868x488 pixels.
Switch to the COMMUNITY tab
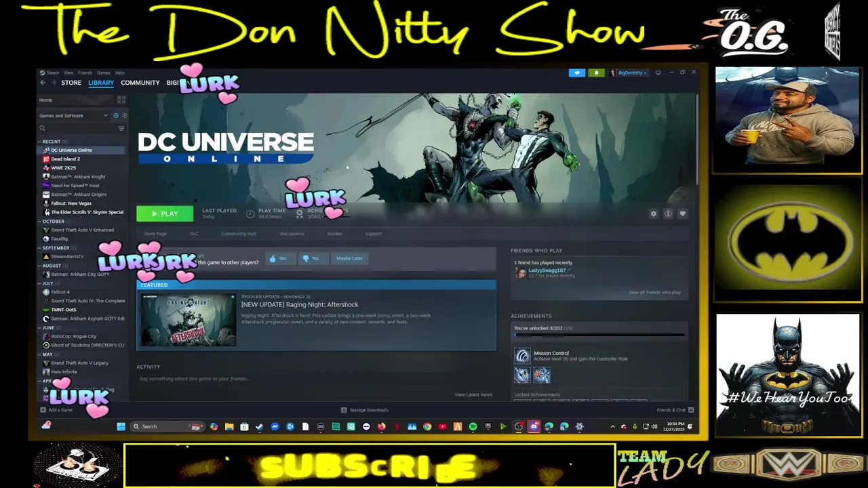pos(140,83)
